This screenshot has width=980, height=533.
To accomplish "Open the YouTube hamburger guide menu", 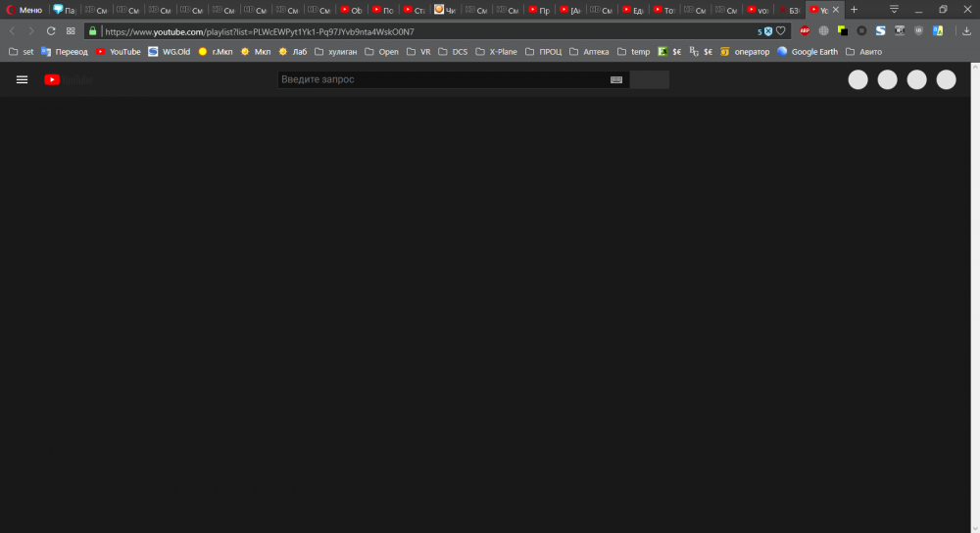I will point(22,79).
